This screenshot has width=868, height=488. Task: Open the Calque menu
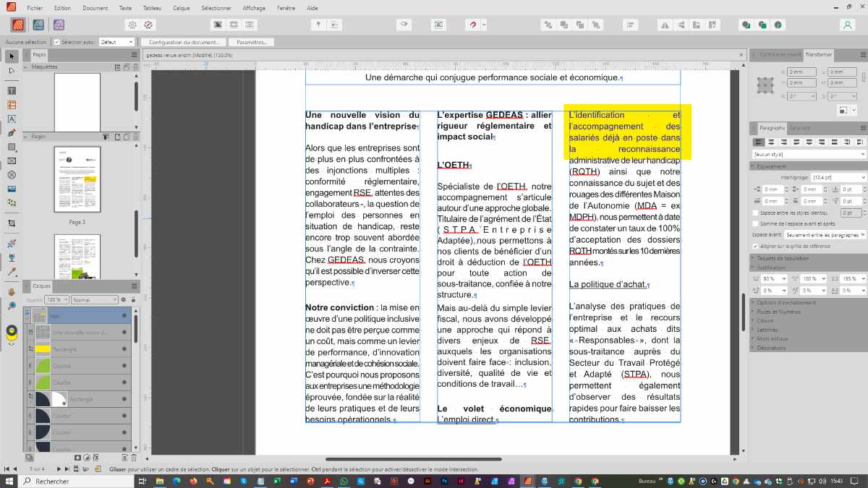pos(182,7)
